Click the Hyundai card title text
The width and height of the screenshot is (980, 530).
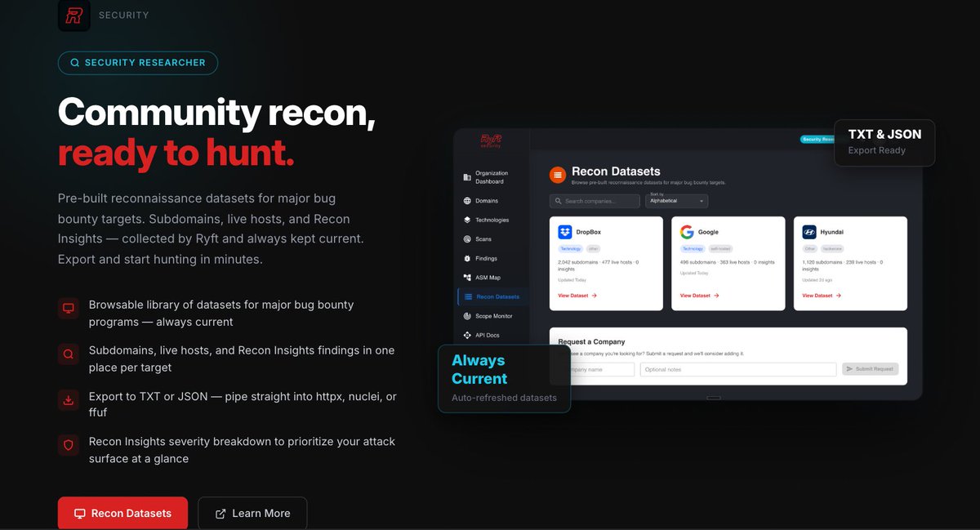tap(833, 233)
